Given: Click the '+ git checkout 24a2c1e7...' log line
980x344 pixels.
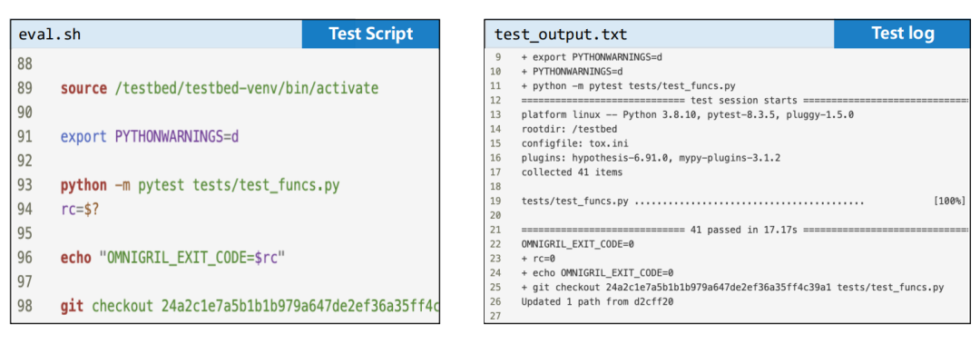Looking at the screenshot, I should [732, 287].
